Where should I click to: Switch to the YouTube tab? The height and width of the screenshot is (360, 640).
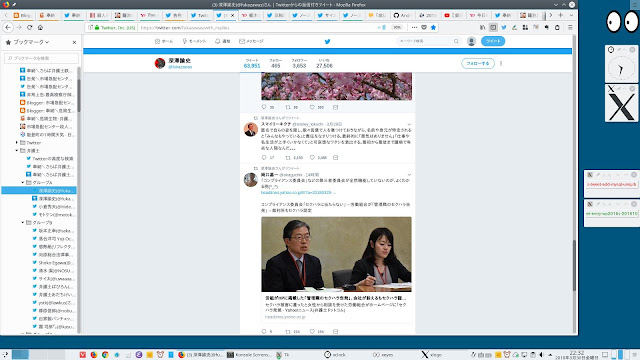click(452, 15)
